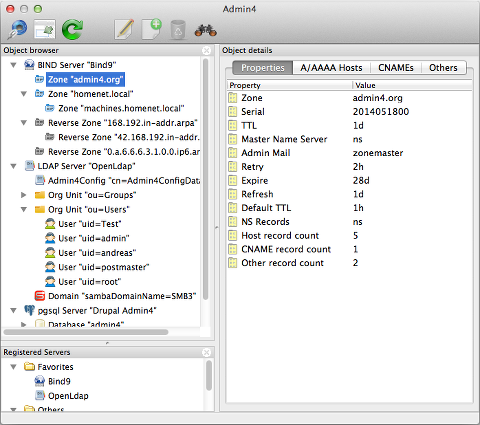
Task: Collapse the BIND Server "Bind9" node
Action: 13,65
